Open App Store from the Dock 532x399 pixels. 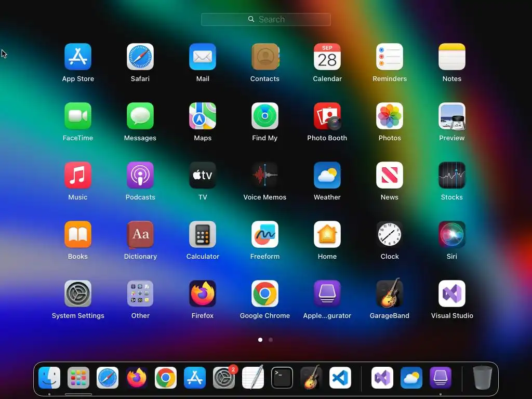195,378
